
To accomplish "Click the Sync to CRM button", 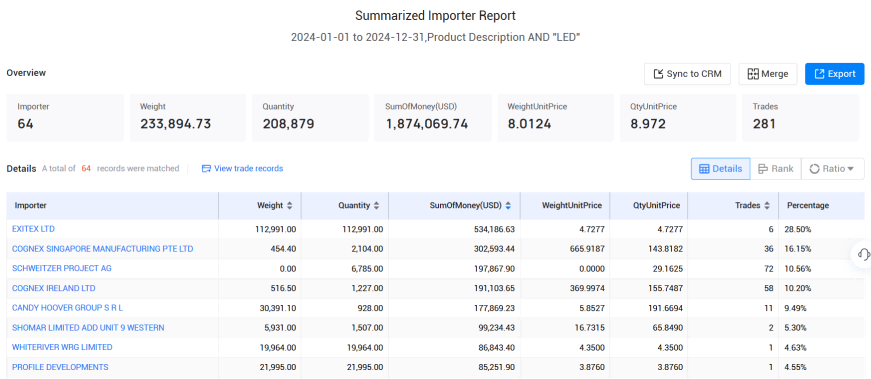I will (687, 74).
